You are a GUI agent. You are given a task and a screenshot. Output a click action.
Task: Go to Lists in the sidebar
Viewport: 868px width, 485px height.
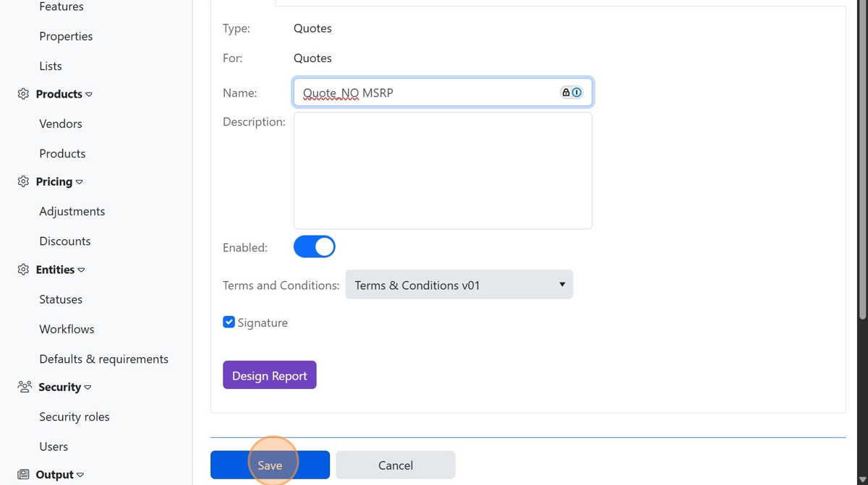click(51, 66)
